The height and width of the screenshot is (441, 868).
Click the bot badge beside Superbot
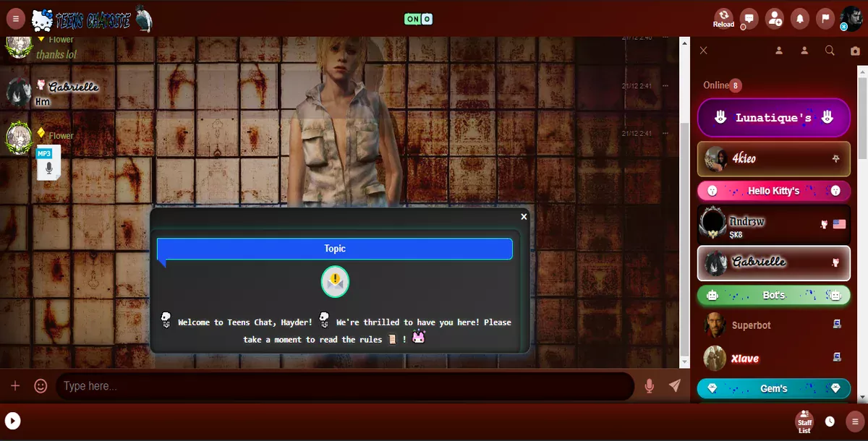point(837,325)
